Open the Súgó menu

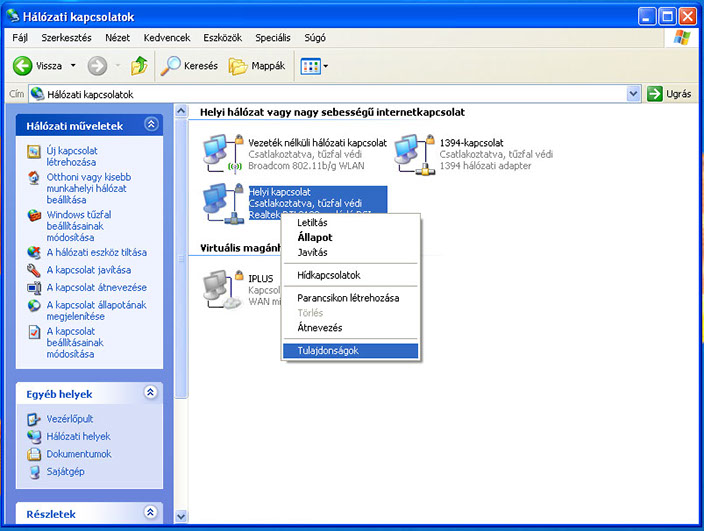[315, 38]
